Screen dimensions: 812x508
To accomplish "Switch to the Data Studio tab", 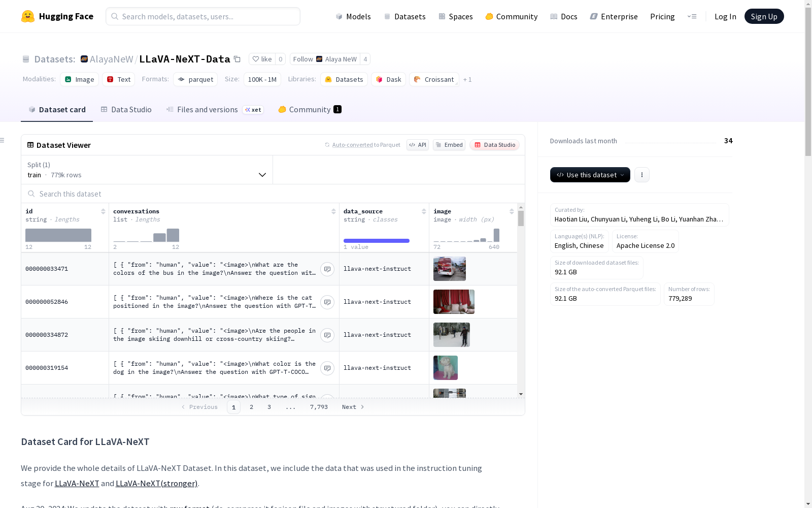I will tap(126, 110).
